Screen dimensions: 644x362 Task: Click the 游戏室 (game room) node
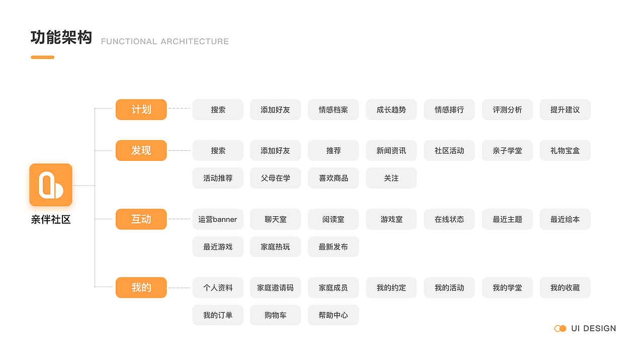click(x=391, y=219)
